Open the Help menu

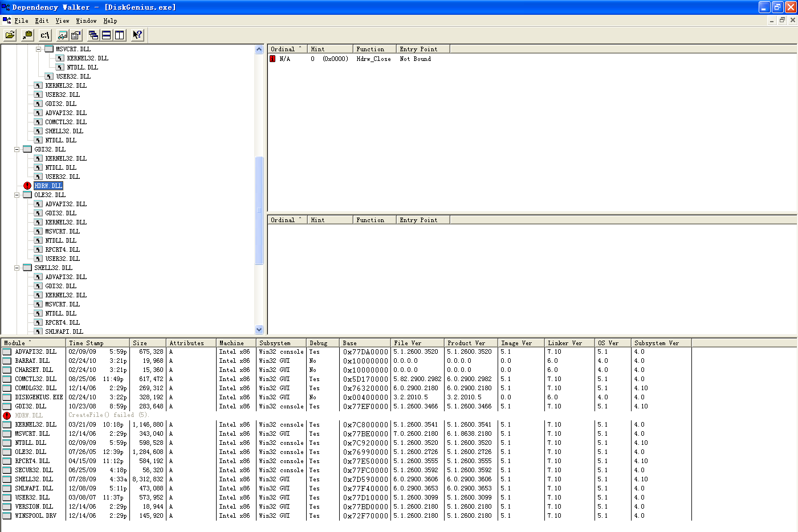[x=110, y=21]
